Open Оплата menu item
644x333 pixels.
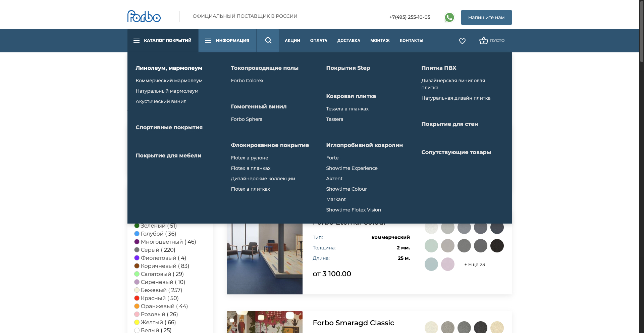click(x=319, y=41)
